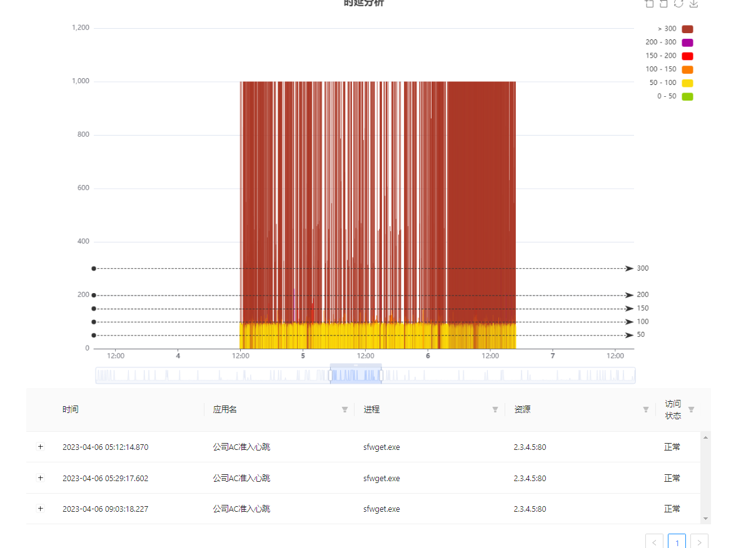Click the left handle of the time range slider
Image resolution: width=756 pixels, height=548 pixels.
pos(331,375)
